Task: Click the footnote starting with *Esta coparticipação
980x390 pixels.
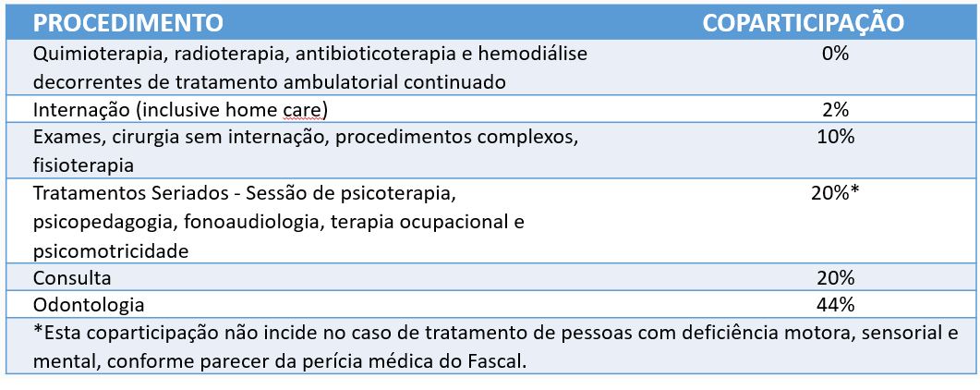Action: pyautogui.click(x=496, y=347)
